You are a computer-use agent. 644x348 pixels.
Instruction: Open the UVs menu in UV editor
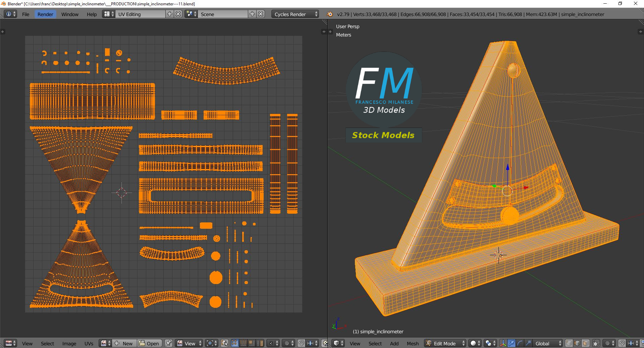tap(89, 343)
